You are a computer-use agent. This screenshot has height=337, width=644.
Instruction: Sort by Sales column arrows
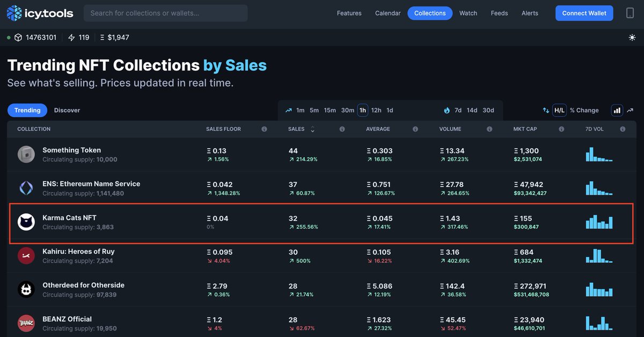[313, 129]
